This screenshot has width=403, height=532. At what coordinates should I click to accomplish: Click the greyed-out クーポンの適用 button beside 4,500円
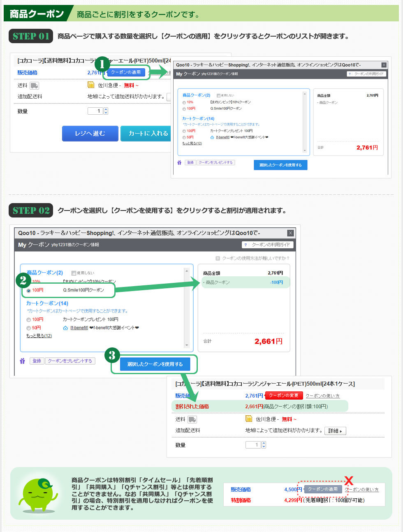click(323, 489)
